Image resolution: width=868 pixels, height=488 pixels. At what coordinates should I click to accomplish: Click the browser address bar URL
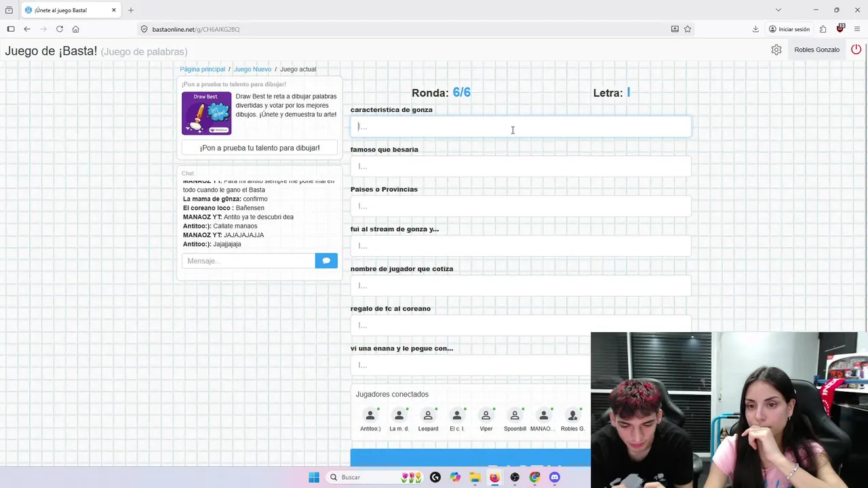(x=196, y=29)
